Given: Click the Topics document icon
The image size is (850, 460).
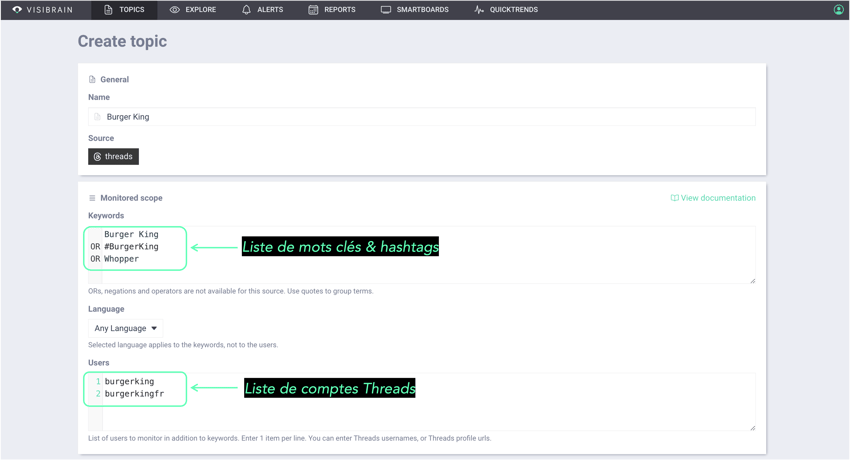Looking at the screenshot, I should pyautogui.click(x=108, y=10).
